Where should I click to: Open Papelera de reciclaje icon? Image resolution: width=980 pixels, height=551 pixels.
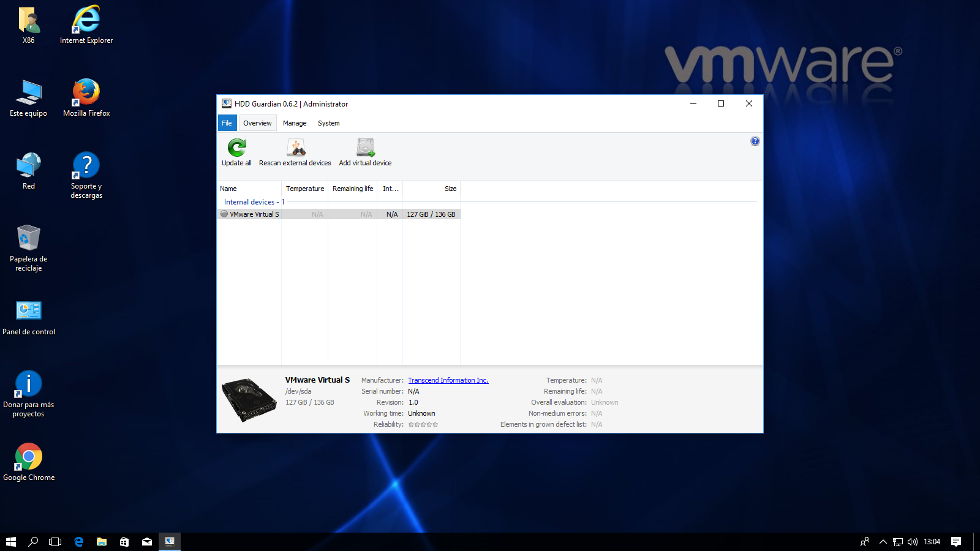tap(29, 248)
